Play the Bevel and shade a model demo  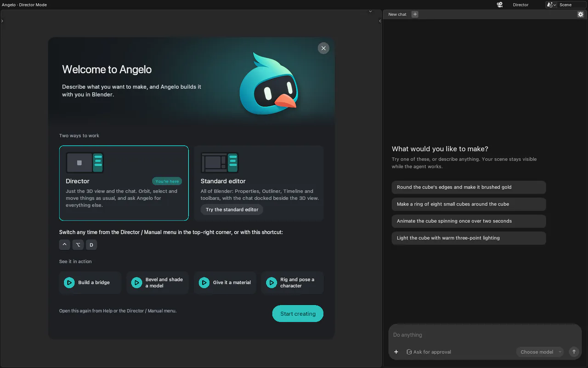click(x=158, y=282)
